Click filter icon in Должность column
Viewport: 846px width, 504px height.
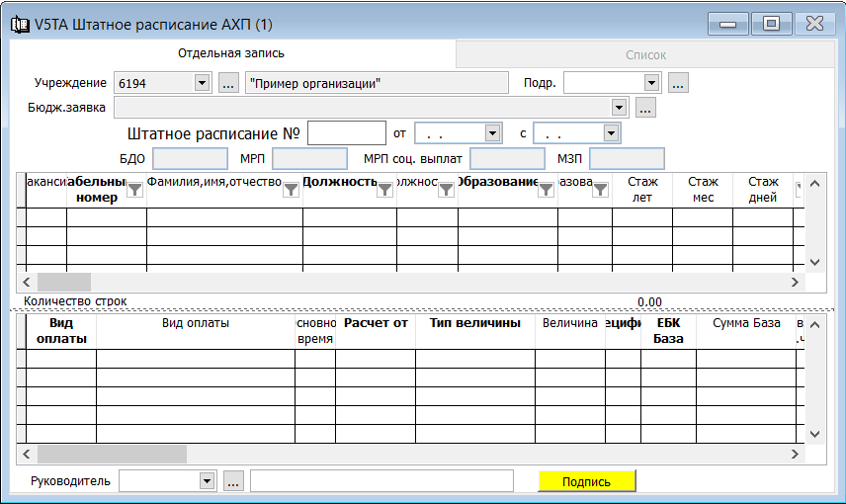point(385,192)
